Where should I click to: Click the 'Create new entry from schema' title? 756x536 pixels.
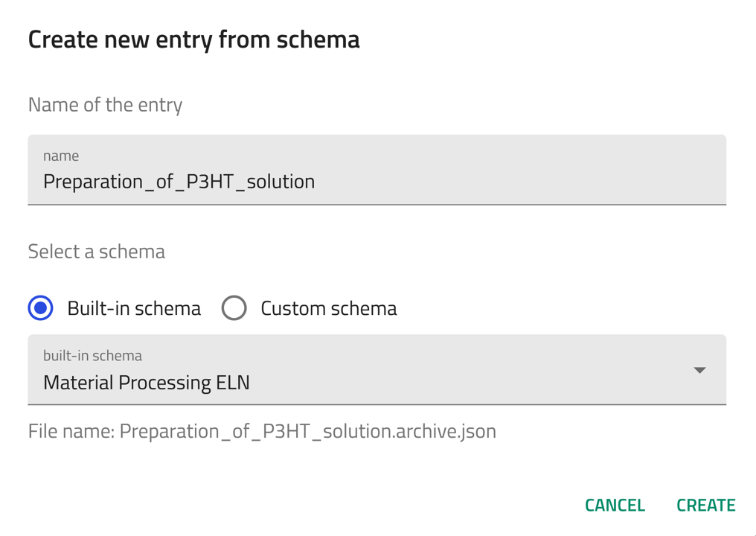pos(193,39)
